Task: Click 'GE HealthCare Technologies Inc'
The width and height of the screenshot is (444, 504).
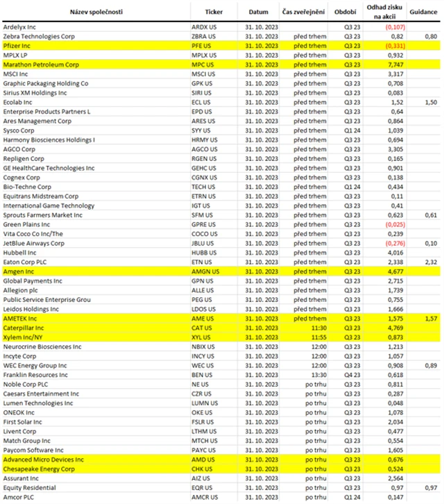Action: pyautogui.click(x=49, y=168)
